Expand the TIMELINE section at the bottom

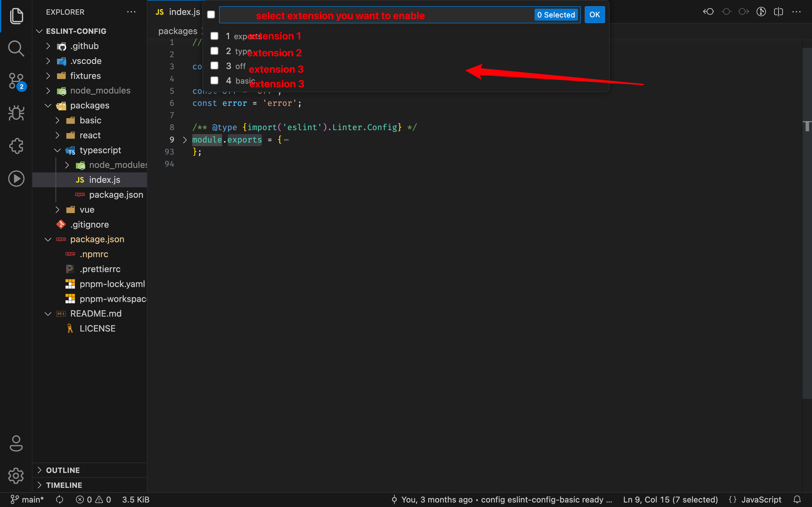pyautogui.click(x=64, y=485)
